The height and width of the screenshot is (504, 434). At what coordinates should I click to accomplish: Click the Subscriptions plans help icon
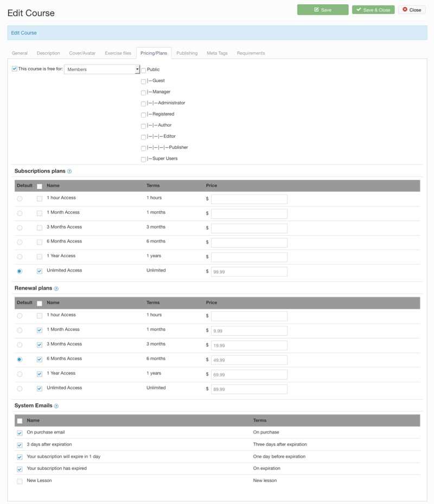[x=69, y=171]
